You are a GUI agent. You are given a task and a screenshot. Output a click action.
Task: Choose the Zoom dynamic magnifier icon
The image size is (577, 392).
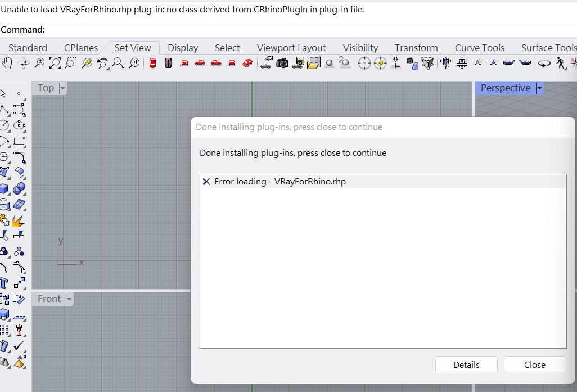39,63
